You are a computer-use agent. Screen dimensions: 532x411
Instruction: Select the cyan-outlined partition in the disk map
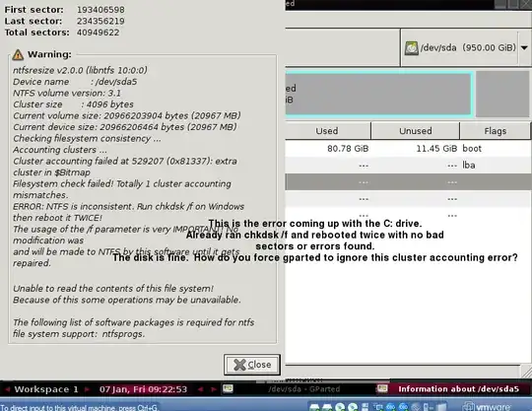[378, 94]
